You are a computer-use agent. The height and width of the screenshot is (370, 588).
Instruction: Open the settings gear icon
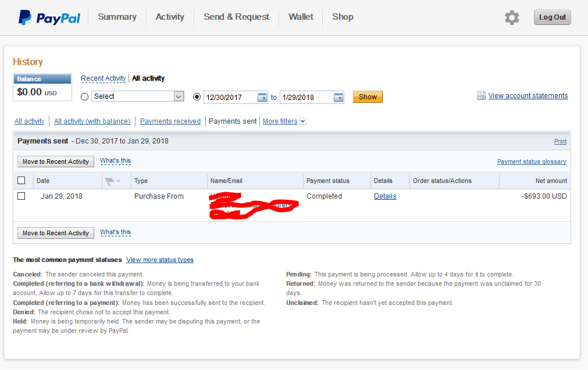click(x=512, y=17)
